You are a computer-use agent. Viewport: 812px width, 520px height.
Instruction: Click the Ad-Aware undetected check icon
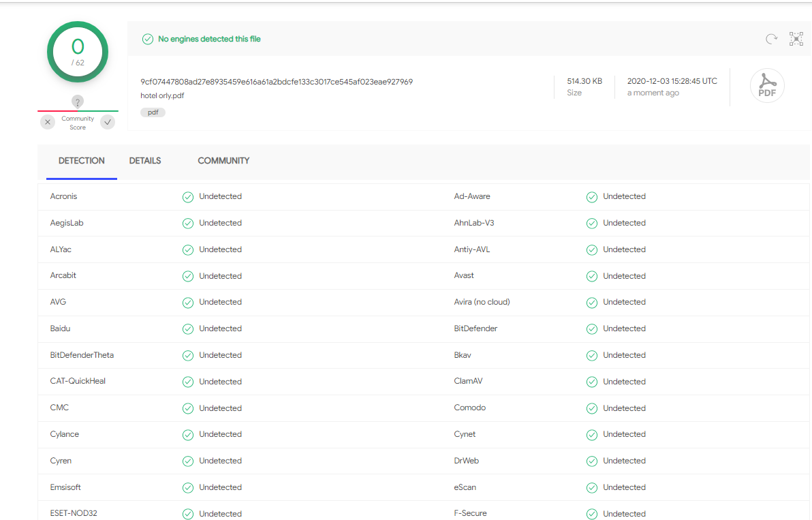pyautogui.click(x=592, y=197)
